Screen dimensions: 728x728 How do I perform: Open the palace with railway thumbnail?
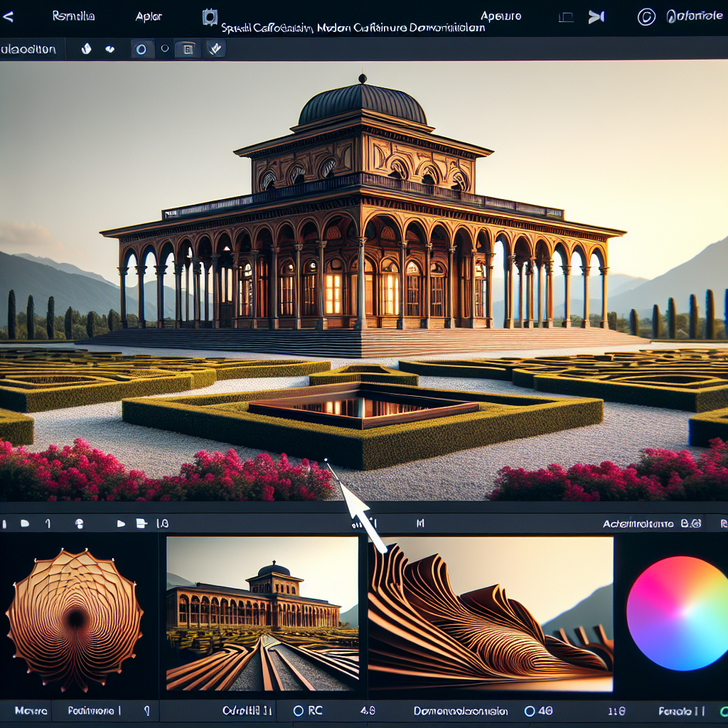tap(262, 614)
